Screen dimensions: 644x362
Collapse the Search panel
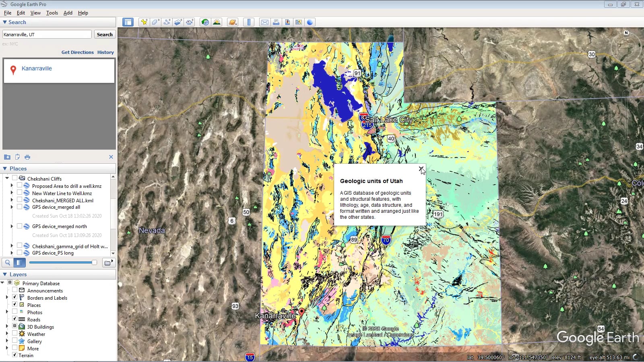(x=5, y=22)
